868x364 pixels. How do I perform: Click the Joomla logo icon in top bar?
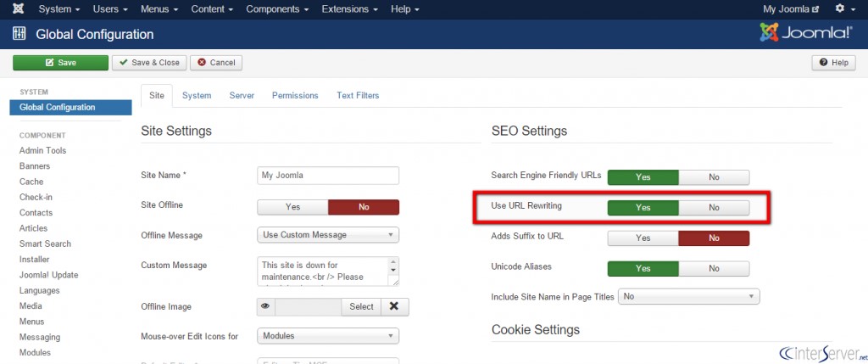coord(19,8)
